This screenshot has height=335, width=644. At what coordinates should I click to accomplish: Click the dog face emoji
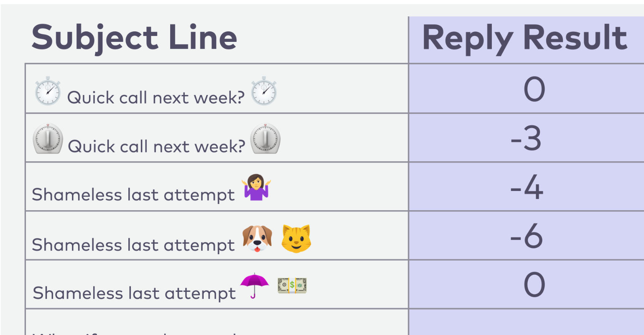(257, 239)
